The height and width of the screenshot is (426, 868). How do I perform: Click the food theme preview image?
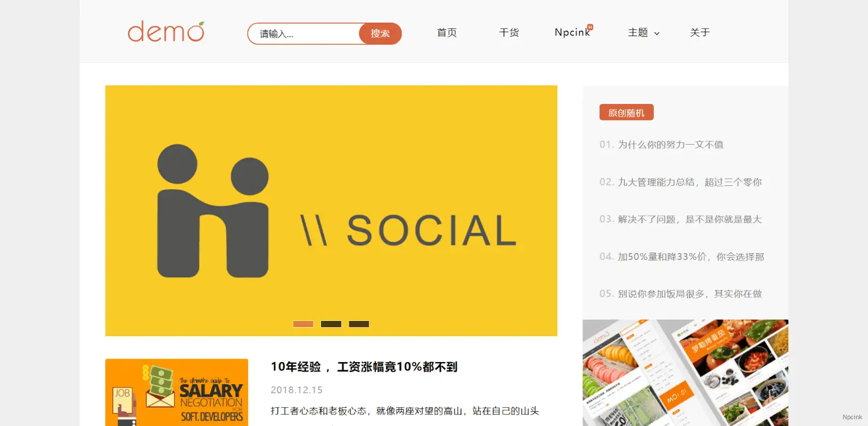[x=685, y=373]
